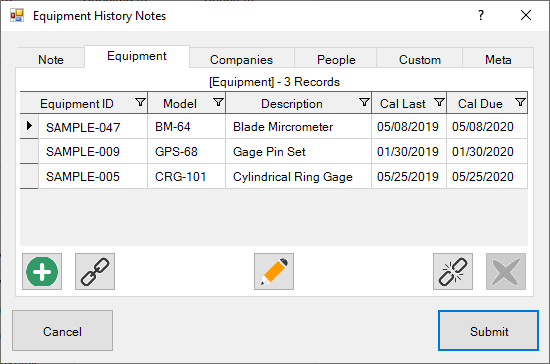This screenshot has height=364, width=550.
Task: Open the Description column filter
Action: (x=364, y=102)
